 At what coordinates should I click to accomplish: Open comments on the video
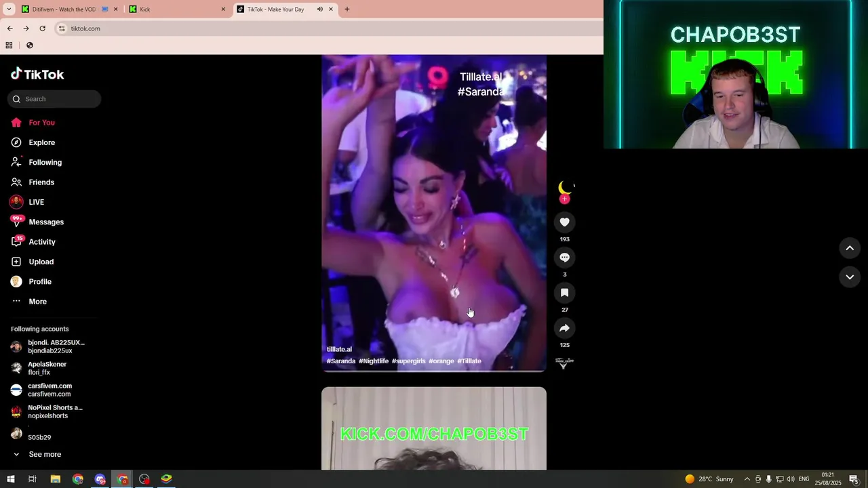564,258
